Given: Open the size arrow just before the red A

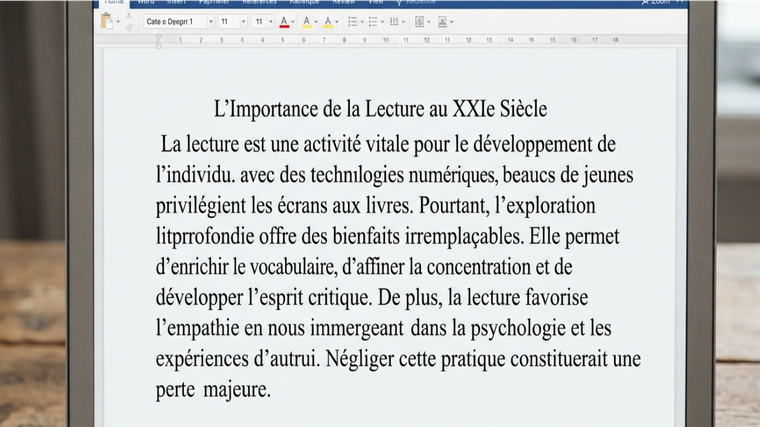Looking at the screenshot, I should [271, 22].
